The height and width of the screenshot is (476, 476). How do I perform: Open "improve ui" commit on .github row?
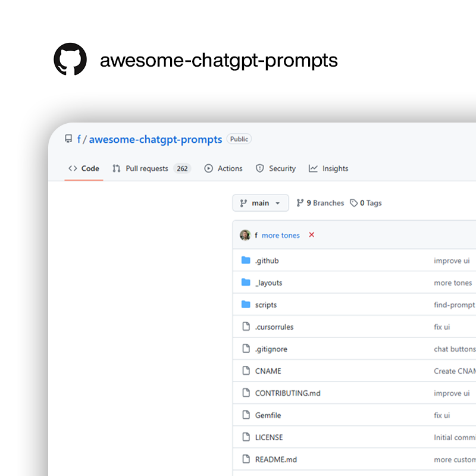[x=452, y=261]
